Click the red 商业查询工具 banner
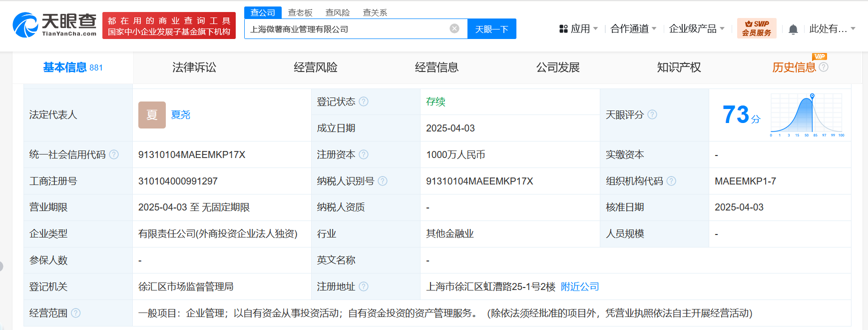868x330 pixels. [169, 26]
